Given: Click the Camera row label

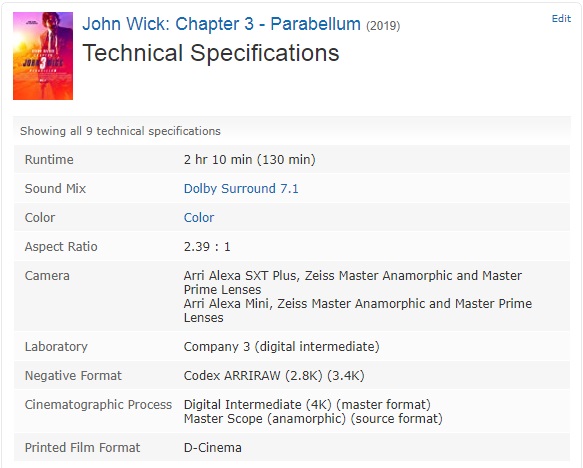Looking at the screenshot, I should [47, 275].
